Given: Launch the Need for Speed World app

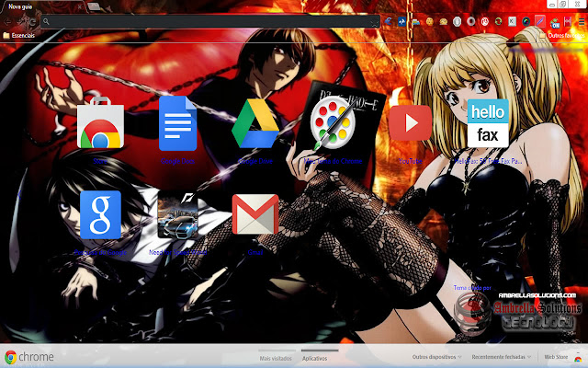Looking at the screenshot, I should click(177, 214).
